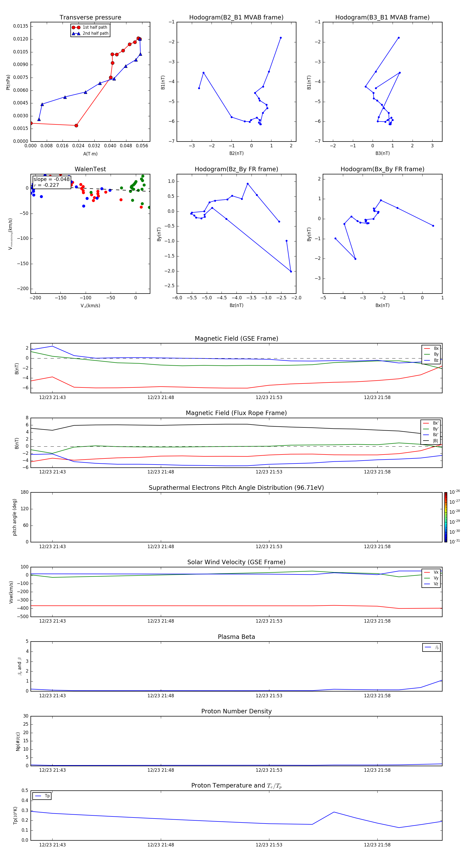This screenshot has width=473, height=868.
Task: Click the "Hodogram(Bx_By FR frame)" title
Action: [x=382, y=169]
